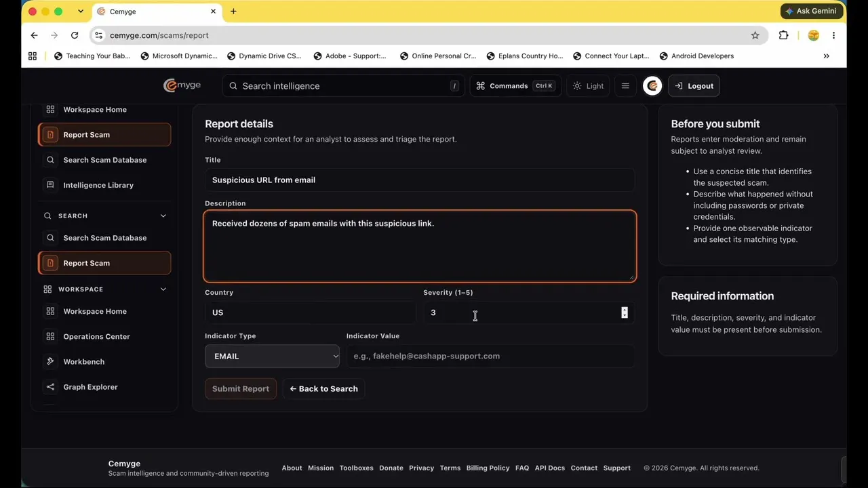Open Workbench in sidebar
Screen dimensions: 868x488
pos(104,361)
